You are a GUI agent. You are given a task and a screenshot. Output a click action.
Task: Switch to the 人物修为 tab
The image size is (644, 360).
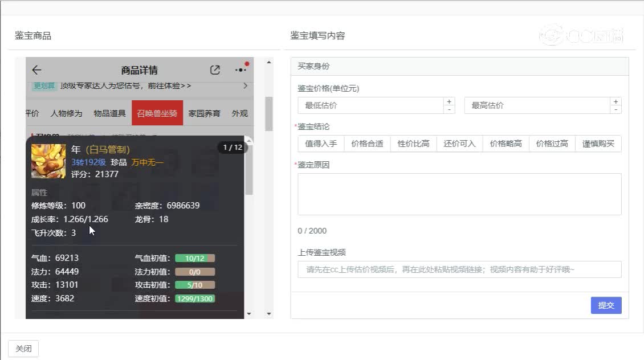click(66, 113)
